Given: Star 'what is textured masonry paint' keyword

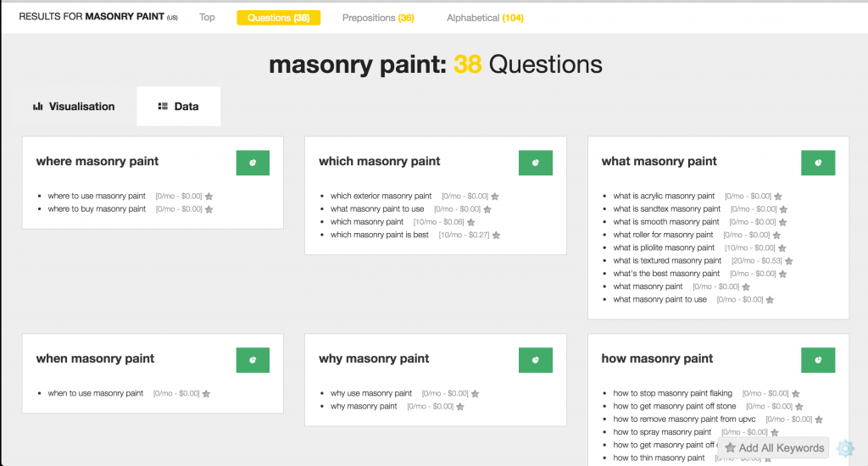Looking at the screenshot, I should (789, 261).
